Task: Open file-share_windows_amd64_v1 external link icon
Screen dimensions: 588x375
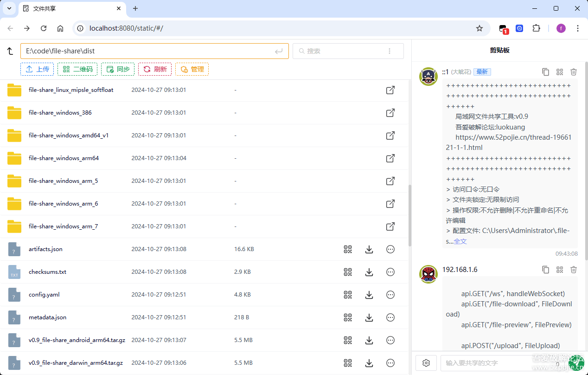Action: pos(390,136)
